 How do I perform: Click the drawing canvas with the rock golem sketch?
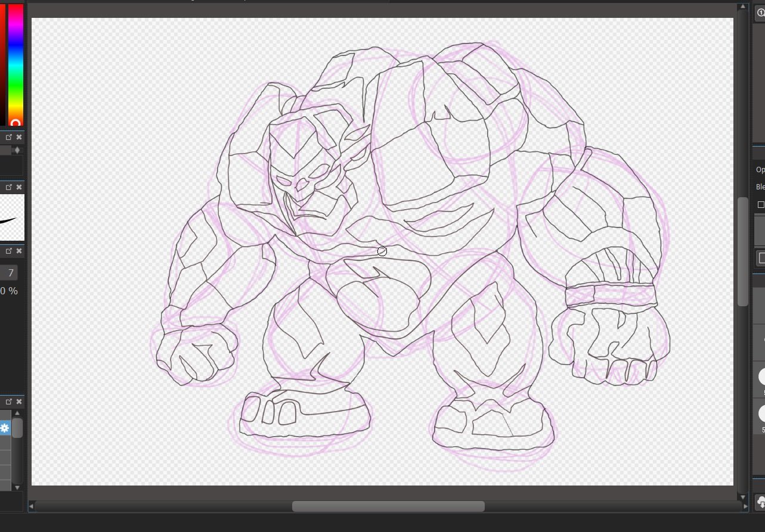pyautogui.click(x=382, y=251)
